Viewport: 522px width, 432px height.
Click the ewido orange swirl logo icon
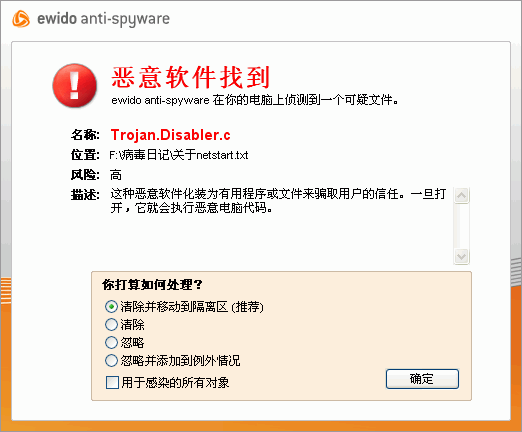click(21, 19)
